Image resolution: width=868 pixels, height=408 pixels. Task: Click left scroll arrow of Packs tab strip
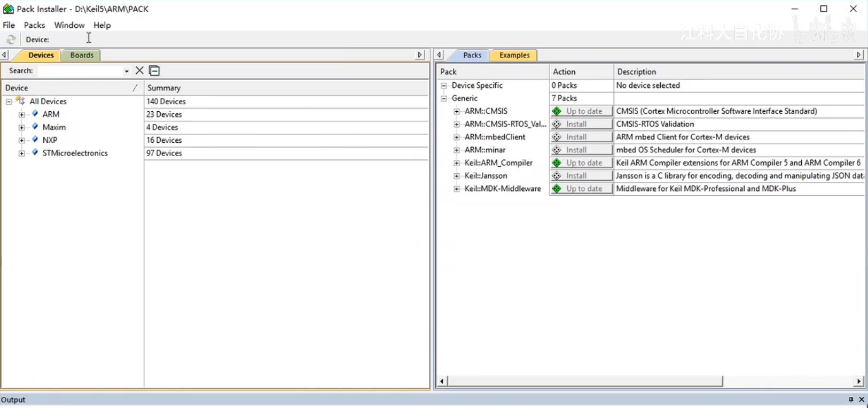[439, 55]
